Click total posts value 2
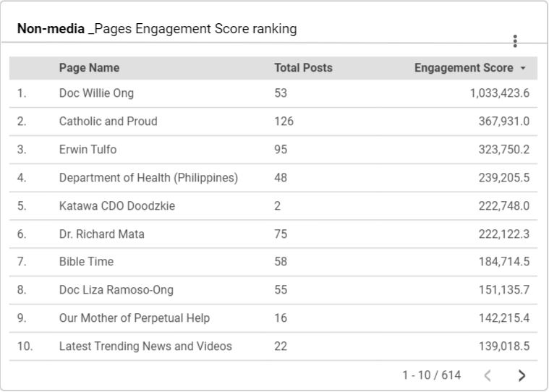 pyautogui.click(x=277, y=206)
